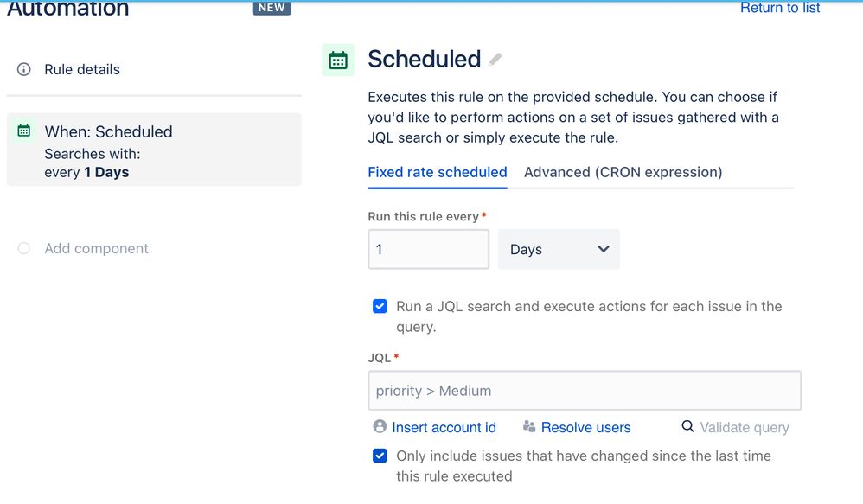Select the Fixed rate scheduled tab
The image size is (863, 504).
[438, 172]
